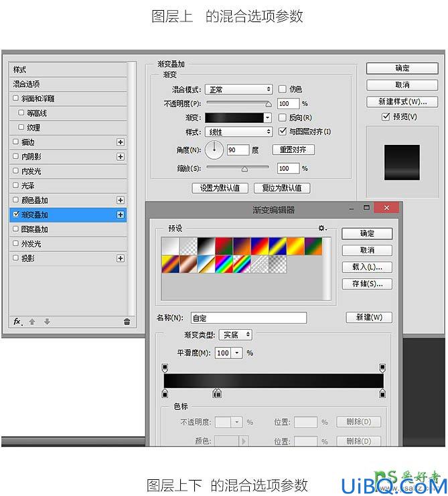Screen dimensions: 448x496
Task: Open the 渐变类型 dropdown showing 实底
Action: click(235, 334)
